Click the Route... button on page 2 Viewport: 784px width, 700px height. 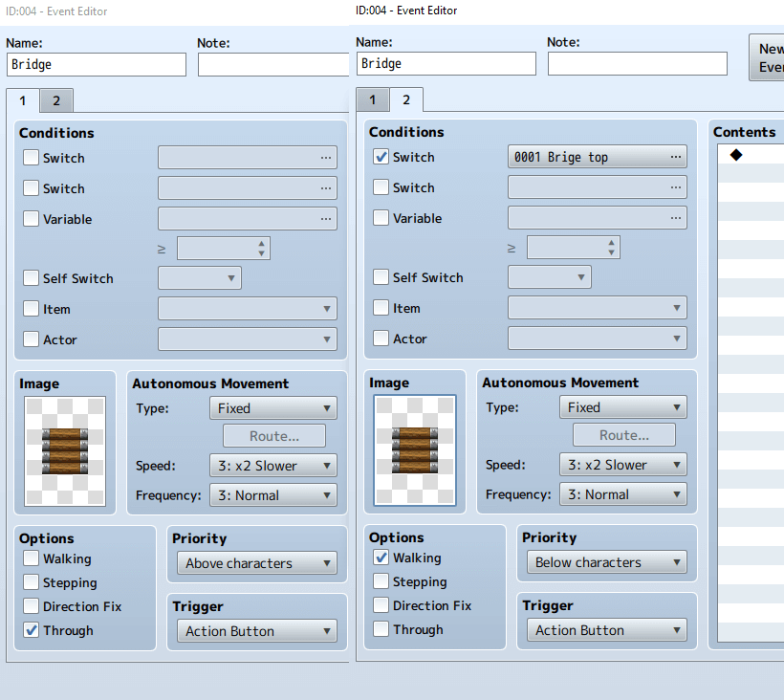[623, 434]
